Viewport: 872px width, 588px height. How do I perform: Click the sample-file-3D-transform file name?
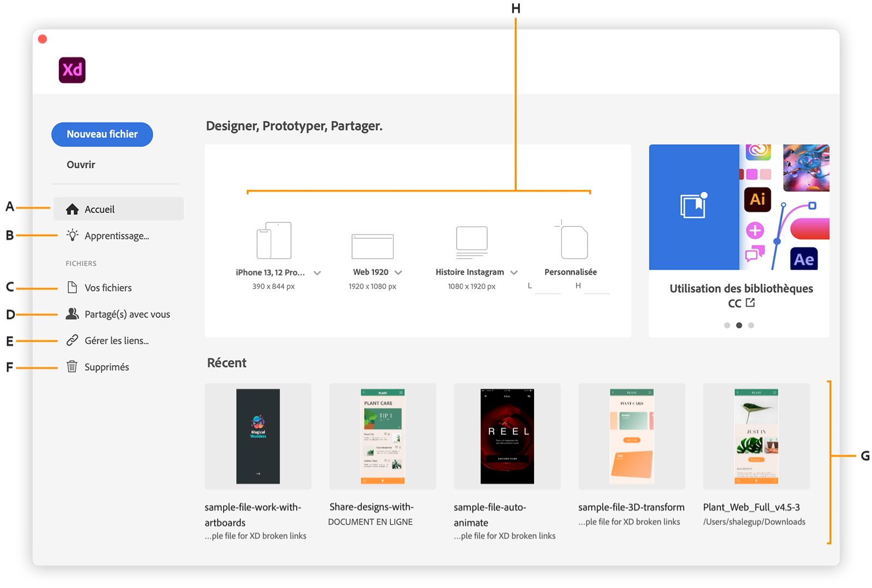pyautogui.click(x=631, y=507)
